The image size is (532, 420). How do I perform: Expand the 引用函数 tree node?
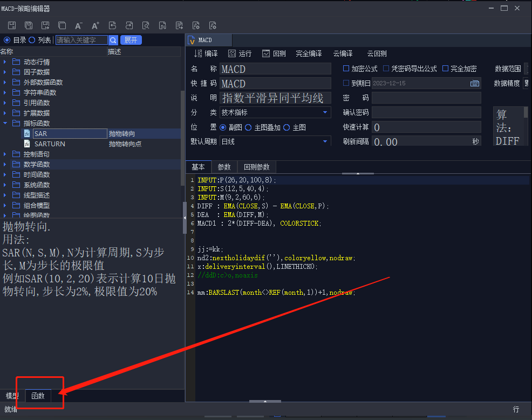click(x=5, y=103)
